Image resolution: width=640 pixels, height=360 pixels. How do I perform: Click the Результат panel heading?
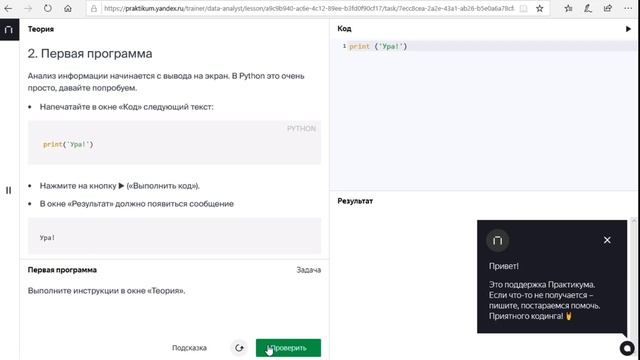tap(355, 201)
